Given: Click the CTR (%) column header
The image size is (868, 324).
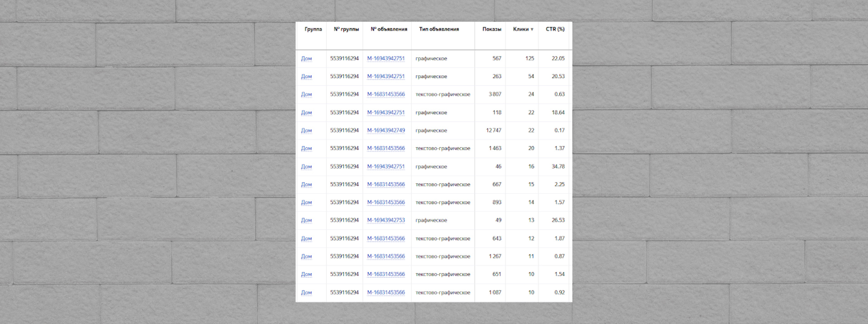Looking at the screenshot, I should [555, 29].
